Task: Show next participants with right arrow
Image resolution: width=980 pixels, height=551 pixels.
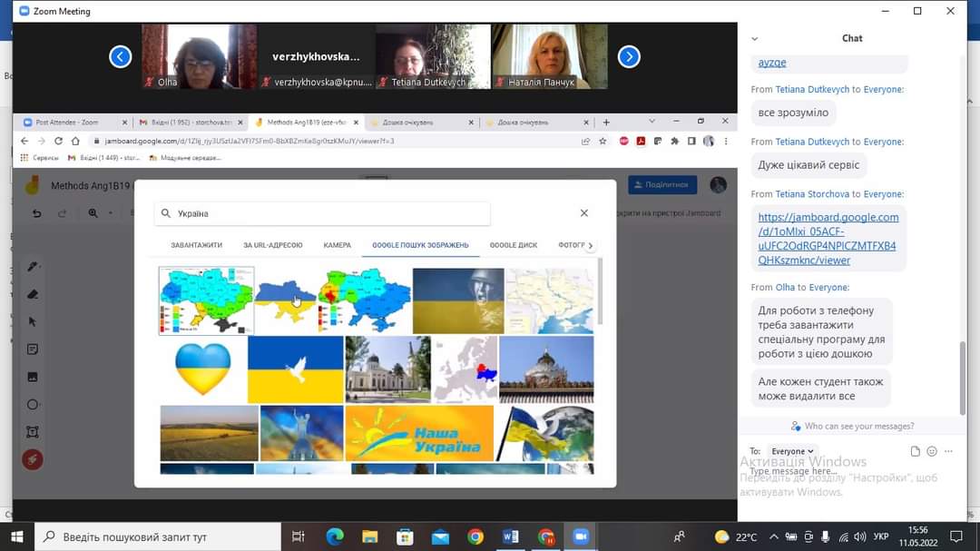Action: (x=629, y=57)
